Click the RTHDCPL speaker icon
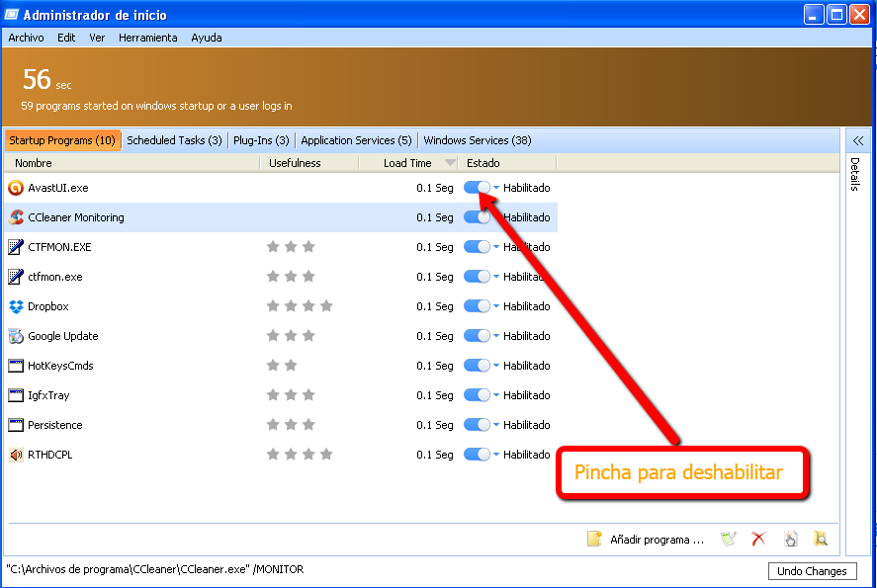The height and width of the screenshot is (588, 877). (x=16, y=455)
